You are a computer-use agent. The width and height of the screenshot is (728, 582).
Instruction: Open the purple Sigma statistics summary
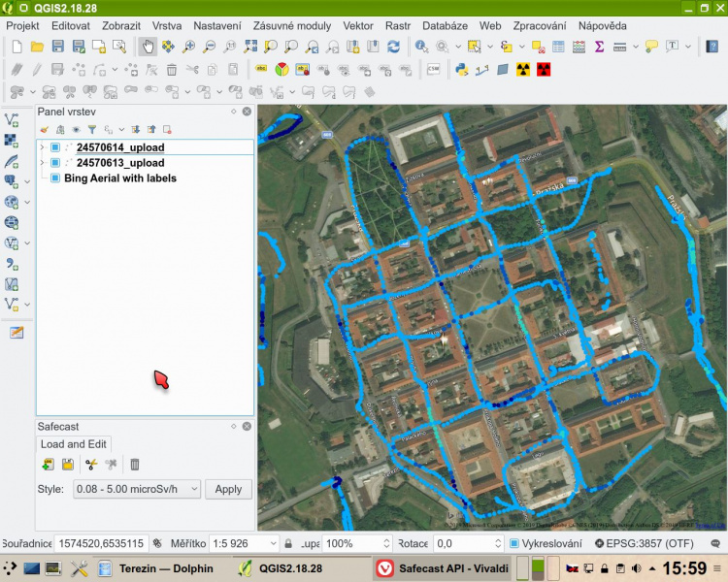[600, 47]
